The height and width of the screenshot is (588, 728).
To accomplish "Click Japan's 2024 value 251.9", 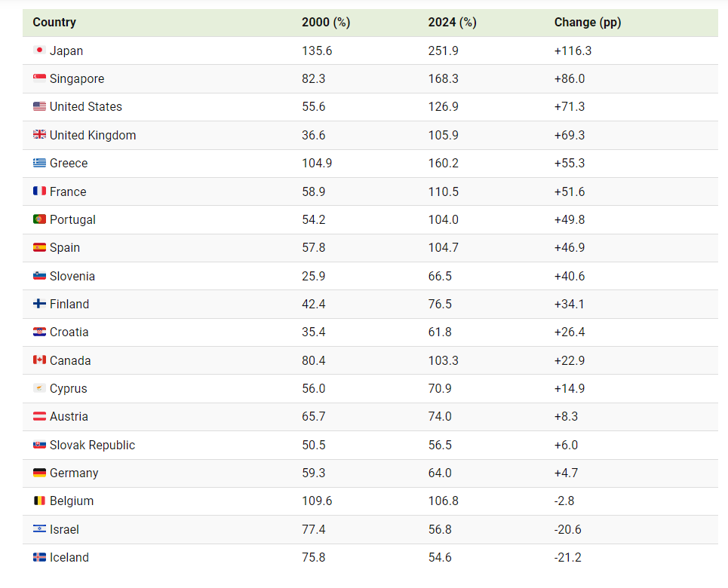I will 443,51.
